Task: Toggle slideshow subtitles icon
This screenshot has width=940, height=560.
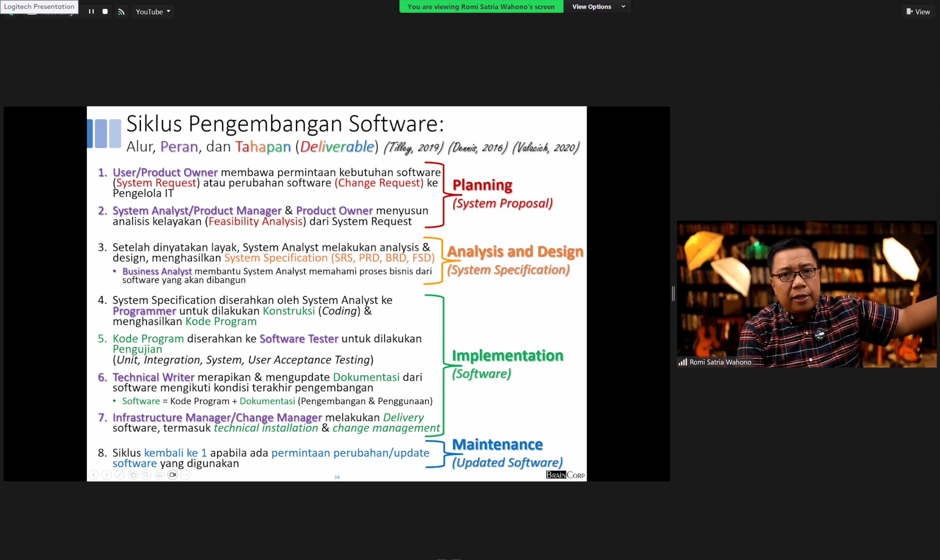Action: [159, 475]
